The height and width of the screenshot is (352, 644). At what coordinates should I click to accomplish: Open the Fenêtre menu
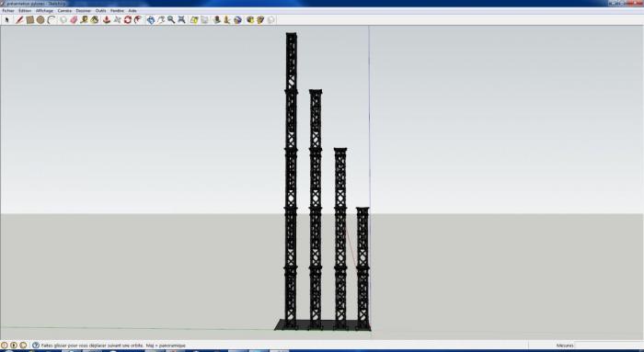117,11
